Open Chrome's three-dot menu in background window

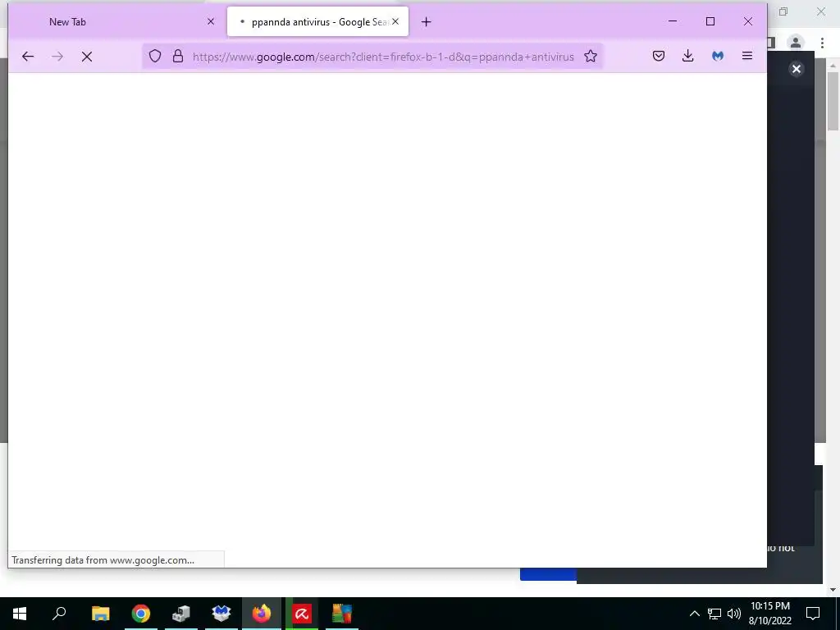(x=822, y=43)
